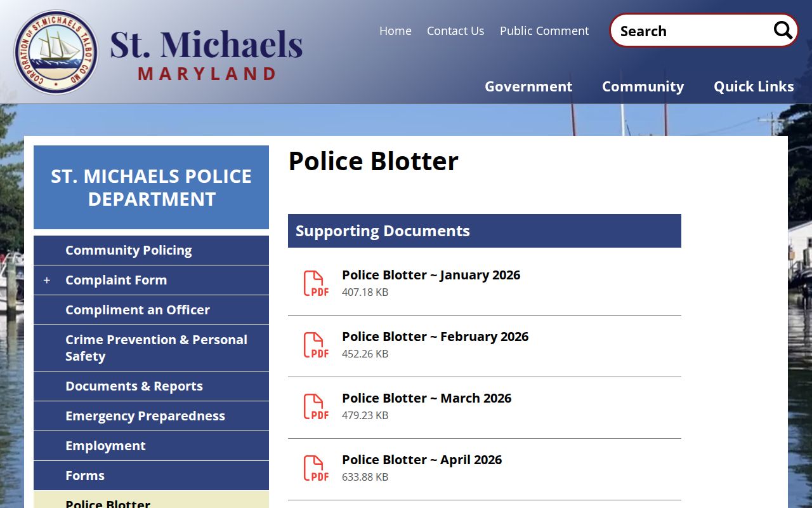Click the 407.18 KB file size text
812x508 pixels.
pyautogui.click(x=365, y=292)
